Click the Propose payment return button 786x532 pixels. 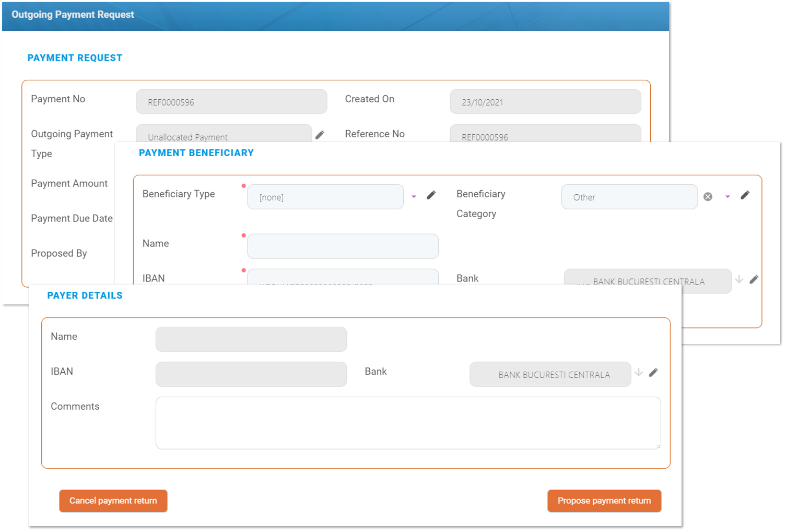tap(604, 501)
